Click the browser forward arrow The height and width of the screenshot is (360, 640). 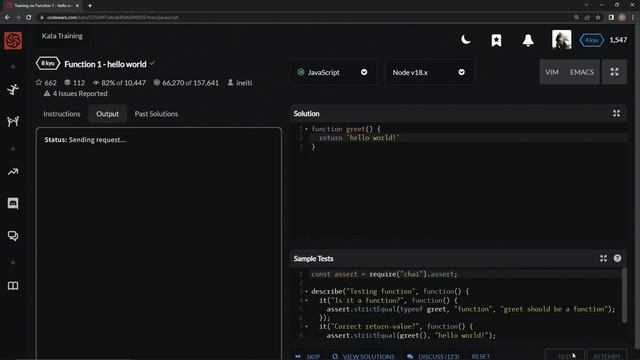click(x=18, y=18)
